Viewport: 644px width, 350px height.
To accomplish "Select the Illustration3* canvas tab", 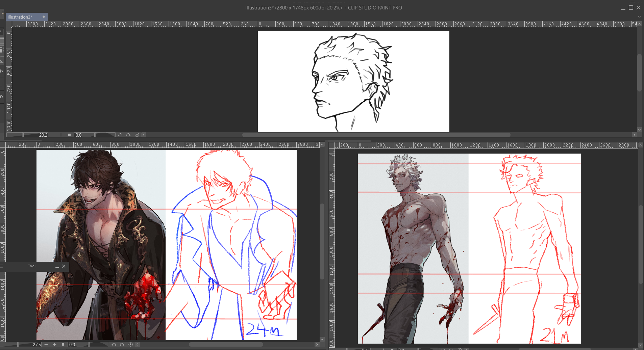I will tap(27, 17).
